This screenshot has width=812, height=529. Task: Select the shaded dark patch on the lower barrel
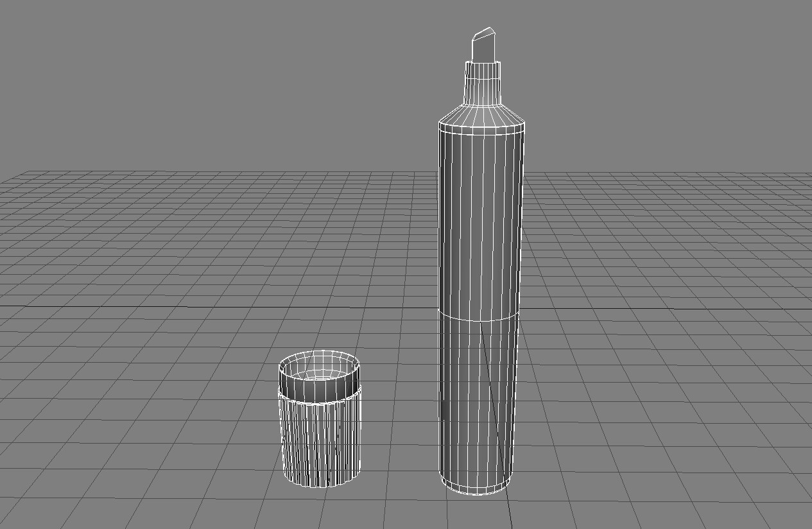click(446, 417)
